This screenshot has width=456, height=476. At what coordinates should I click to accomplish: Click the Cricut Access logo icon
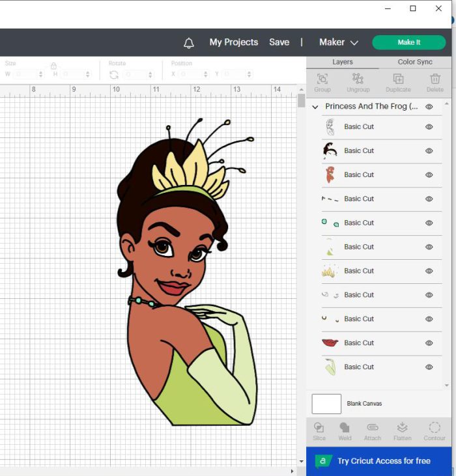[322, 461]
